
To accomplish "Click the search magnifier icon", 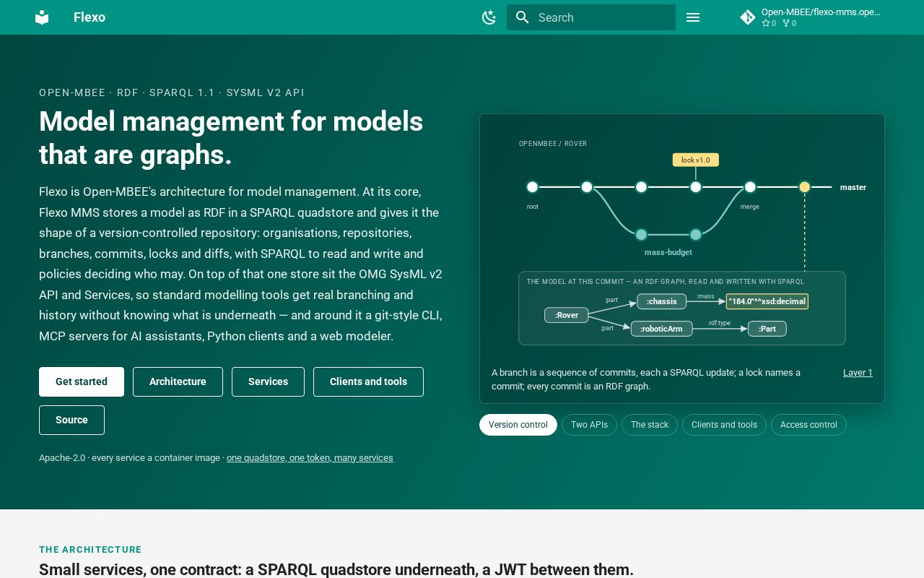I will pos(523,17).
